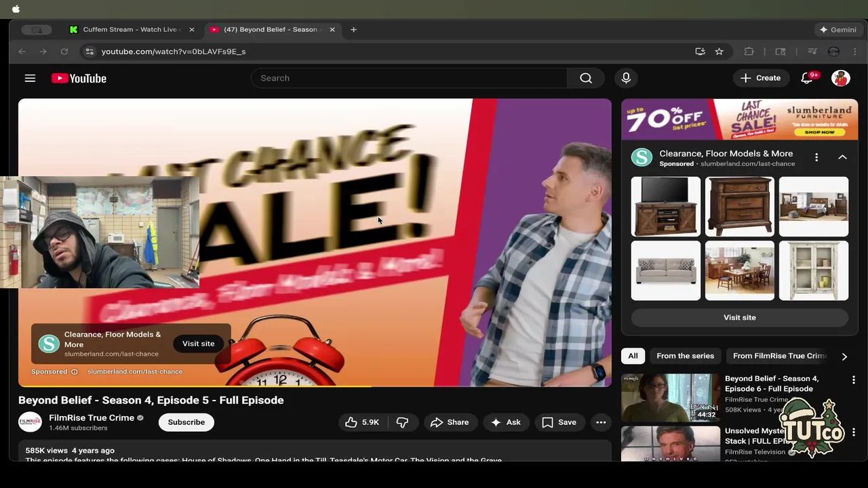Reload the page
This screenshot has height=488, width=868.
pyautogui.click(x=64, y=52)
